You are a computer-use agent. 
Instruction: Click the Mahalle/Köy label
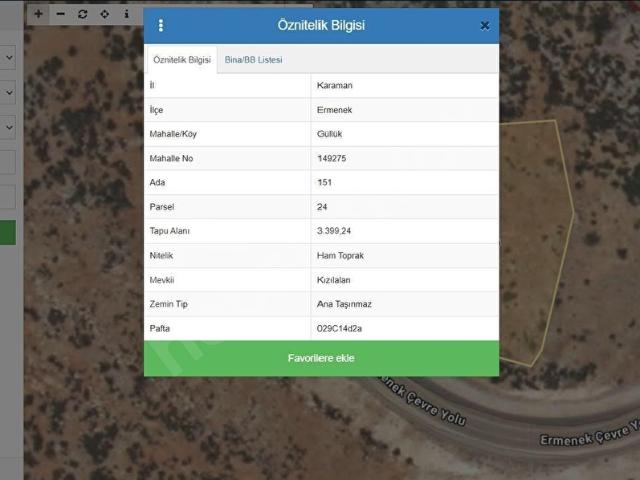pos(173,134)
